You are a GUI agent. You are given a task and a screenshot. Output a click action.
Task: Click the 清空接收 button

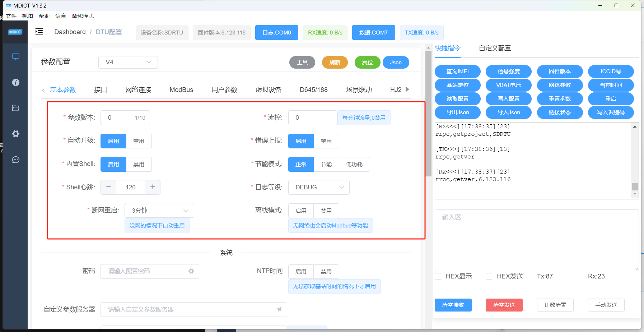click(x=453, y=305)
